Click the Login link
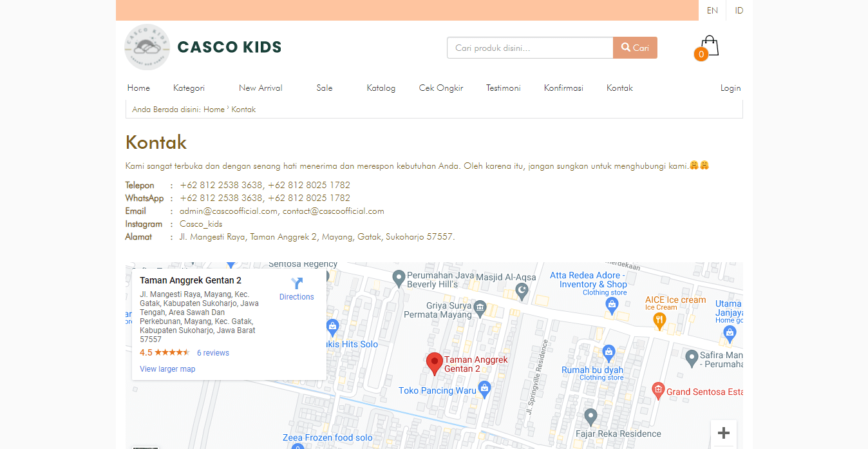868x449 pixels. (x=731, y=88)
